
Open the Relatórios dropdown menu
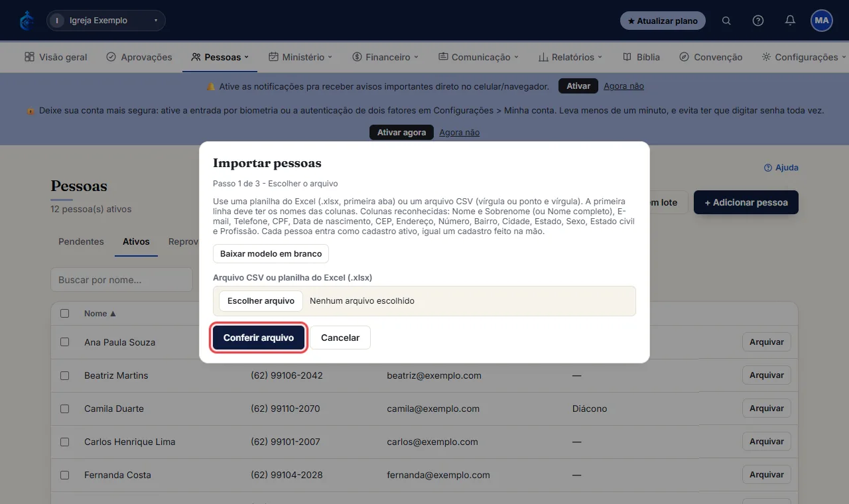570,57
